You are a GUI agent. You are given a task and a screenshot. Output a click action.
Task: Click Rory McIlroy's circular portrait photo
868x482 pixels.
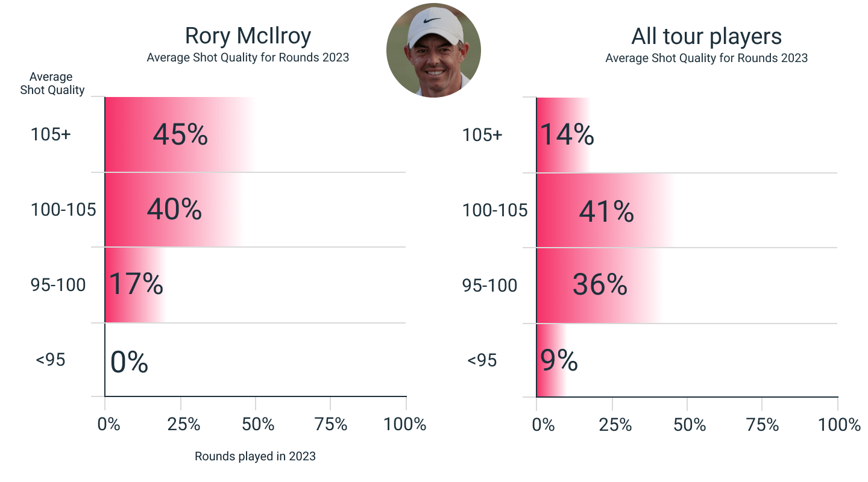(433, 49)
